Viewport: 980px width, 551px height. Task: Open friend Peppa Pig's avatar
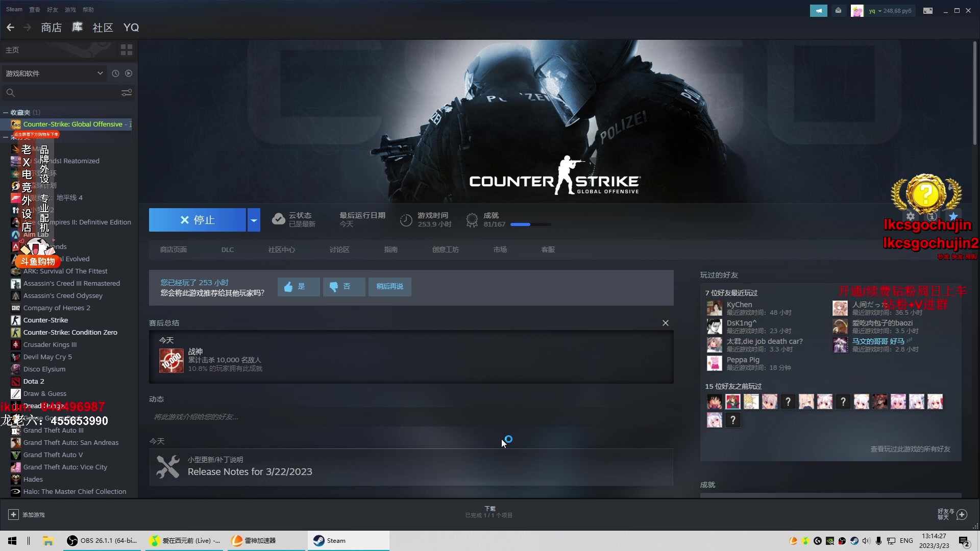714,363
